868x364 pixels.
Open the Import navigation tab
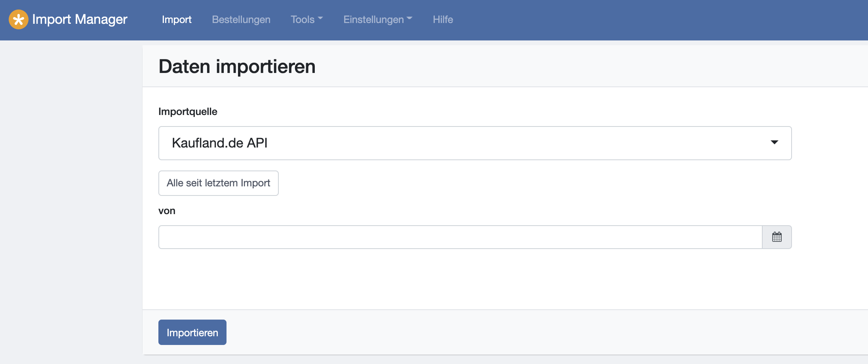[x=177, y=19]
